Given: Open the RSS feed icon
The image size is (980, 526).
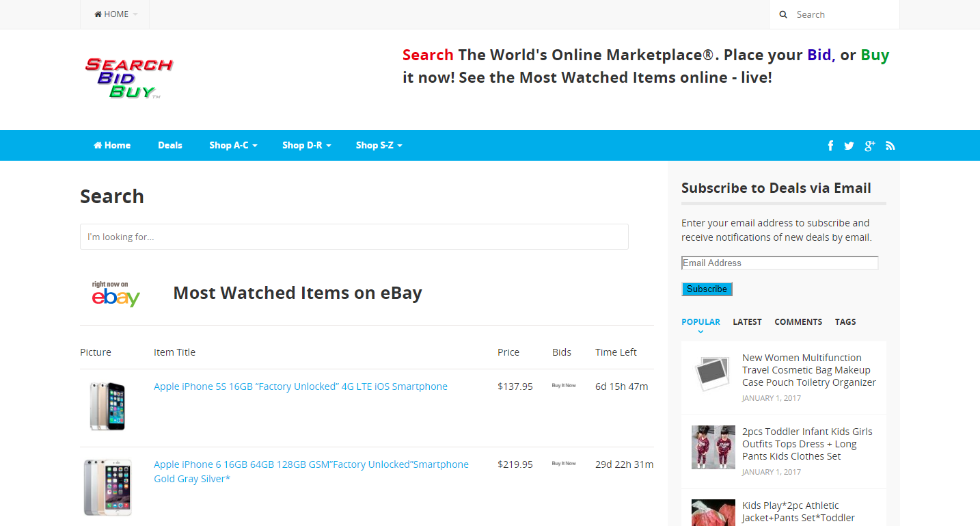Looking at the screenshot, I should pos(890,146).
